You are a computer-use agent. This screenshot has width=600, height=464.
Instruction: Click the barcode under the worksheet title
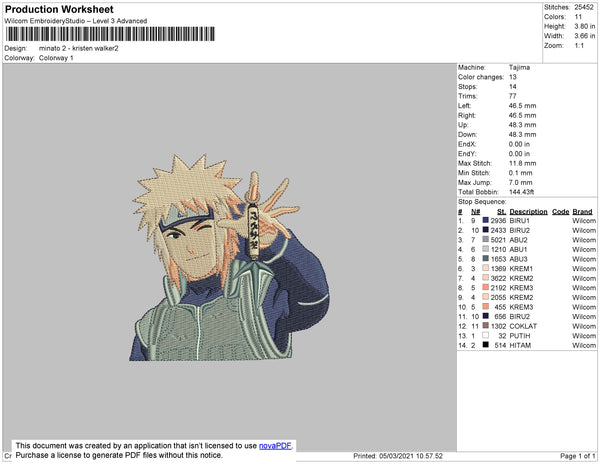click(x=110, y=34)
